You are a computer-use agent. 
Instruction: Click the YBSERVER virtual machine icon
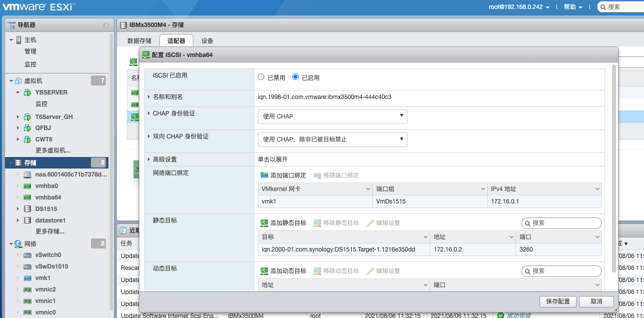[x=28, y=92]
